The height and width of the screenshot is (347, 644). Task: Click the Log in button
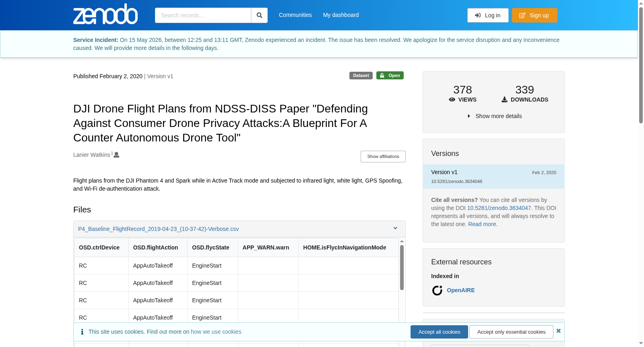click(488, 15)
